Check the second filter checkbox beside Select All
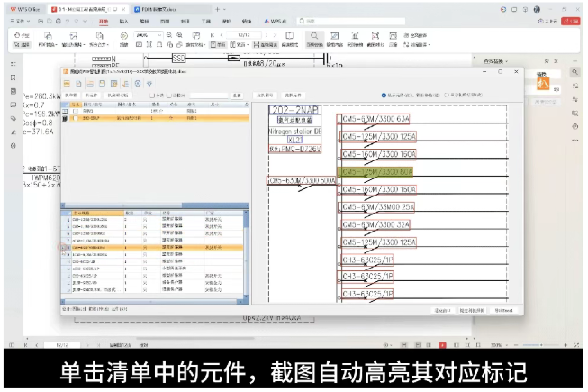Screen dimensions: 588x392 168,96
